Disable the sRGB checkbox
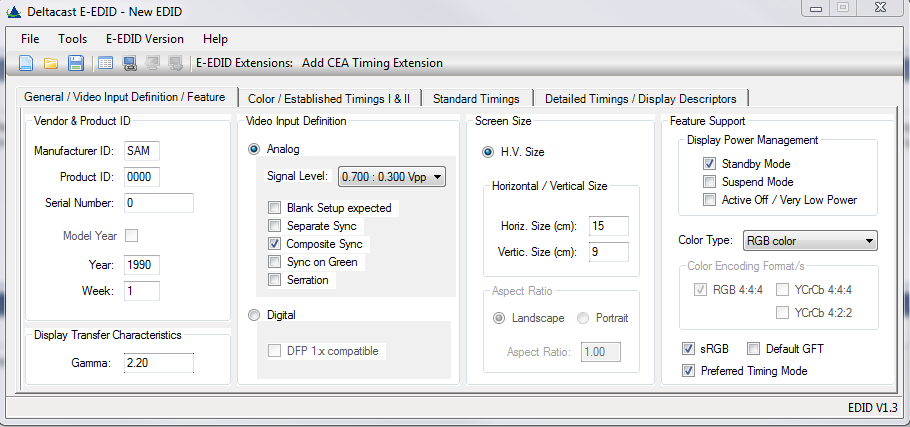910x427 pixels. (688, 349)
